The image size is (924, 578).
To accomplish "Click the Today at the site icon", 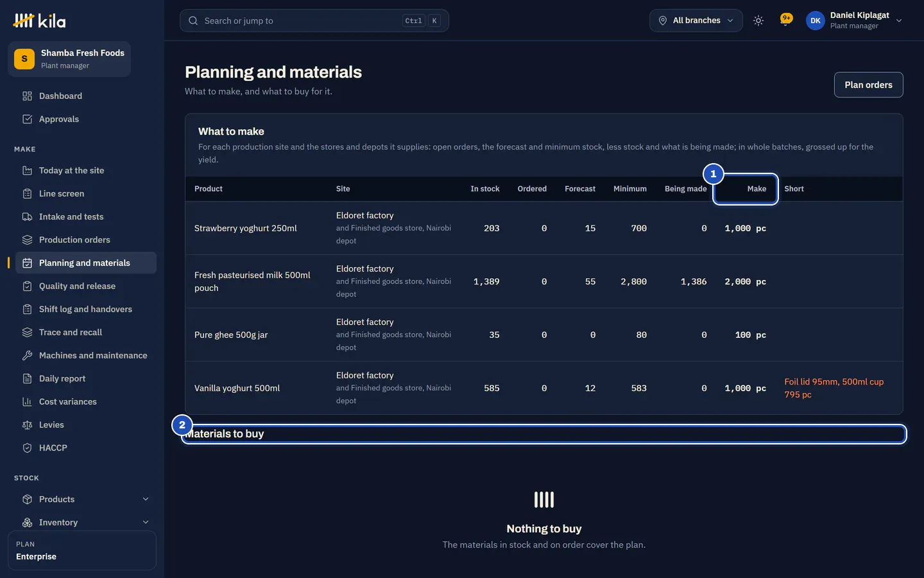I will [27, 171].
